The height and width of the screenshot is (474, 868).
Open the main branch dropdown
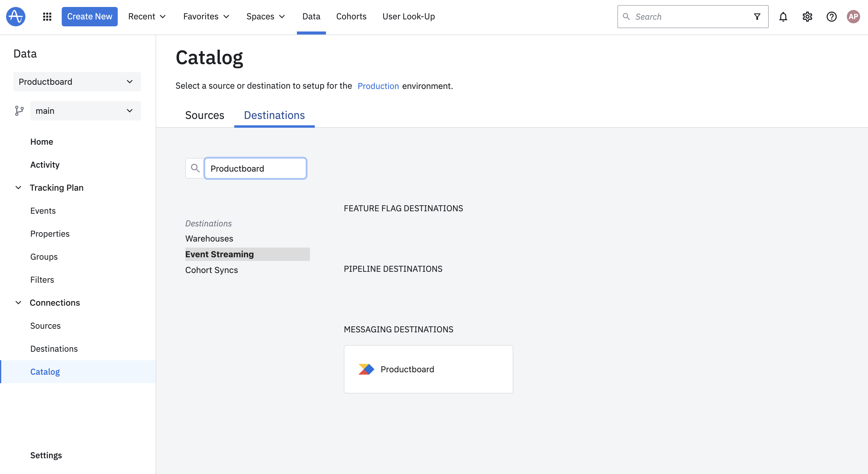(86, 111)
